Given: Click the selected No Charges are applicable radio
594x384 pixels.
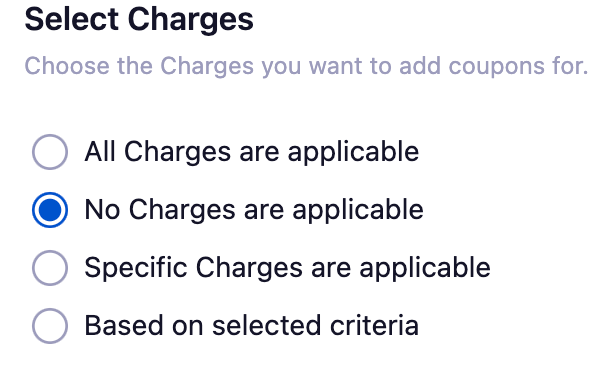Looking at the screenshot, I should [50, 210].
